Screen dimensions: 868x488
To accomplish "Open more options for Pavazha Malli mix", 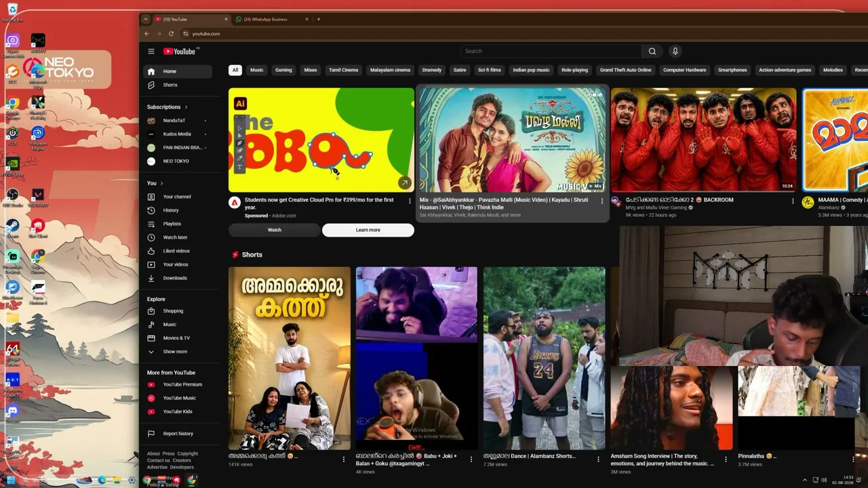I will 602,201.
